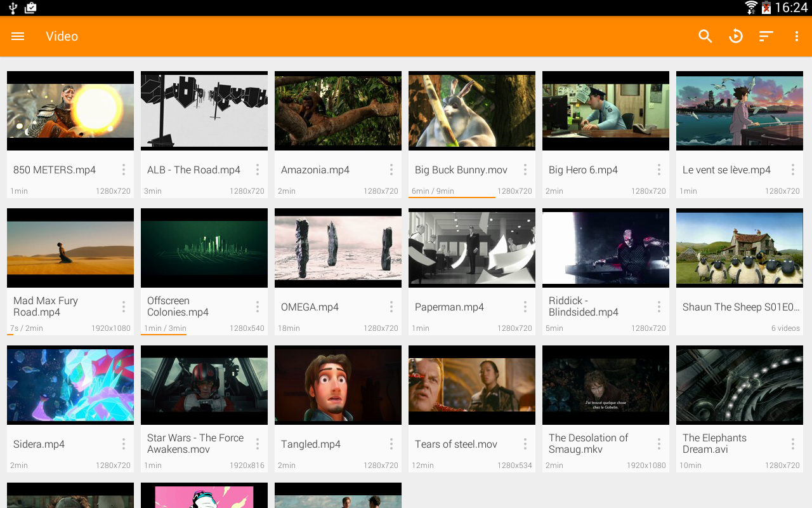Open the options menu for Amazonia.mp4
The width and height of the screenshot is (812, 508).
coord(391,169)
